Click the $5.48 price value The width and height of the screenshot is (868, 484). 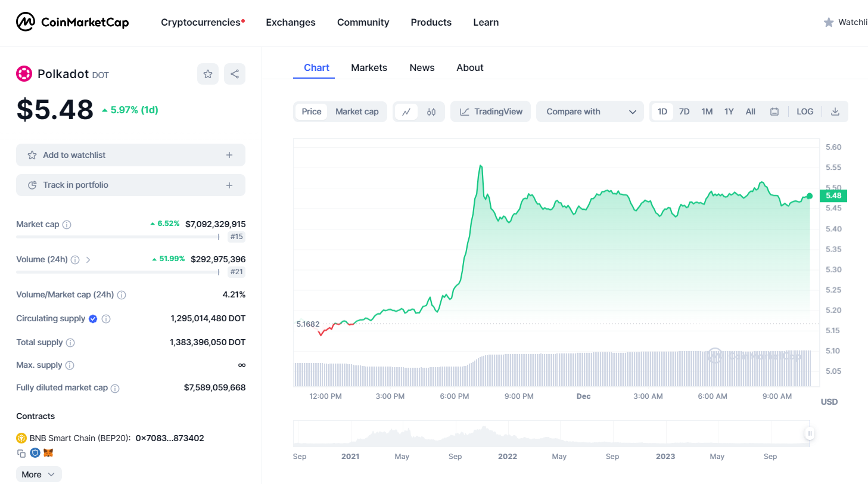point(55,110)
